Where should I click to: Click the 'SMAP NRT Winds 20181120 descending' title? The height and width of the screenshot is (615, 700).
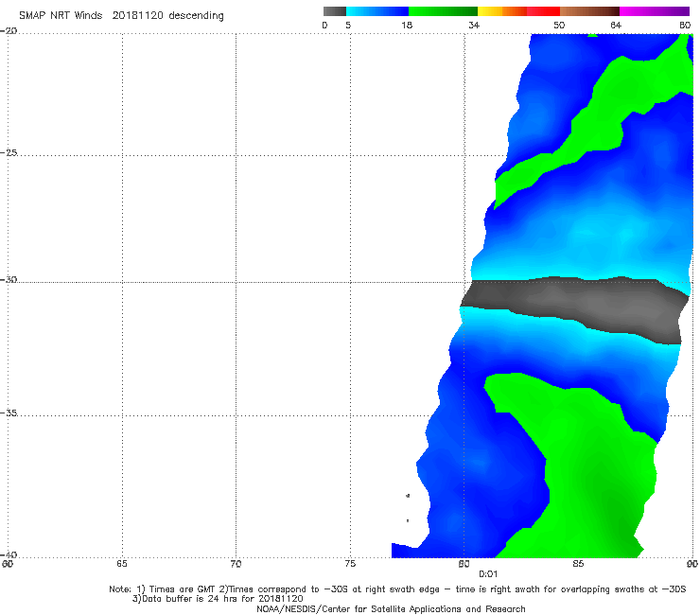pos(121,16)
